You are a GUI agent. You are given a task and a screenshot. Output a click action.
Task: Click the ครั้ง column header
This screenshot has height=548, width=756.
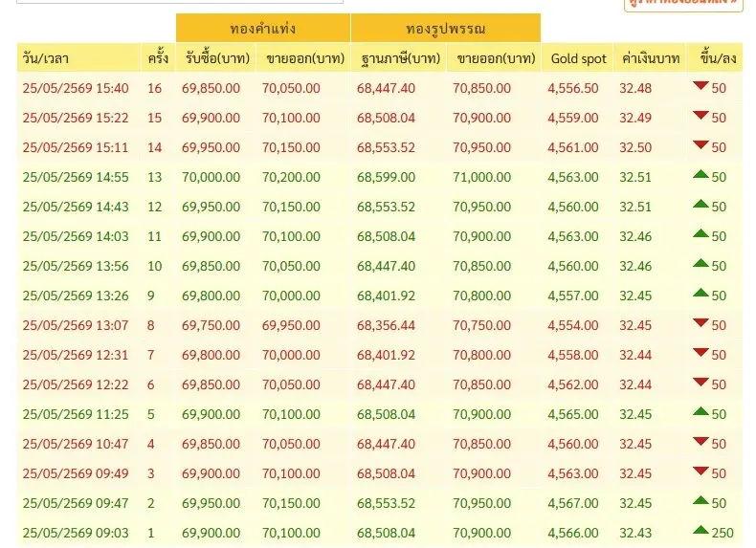158,58
